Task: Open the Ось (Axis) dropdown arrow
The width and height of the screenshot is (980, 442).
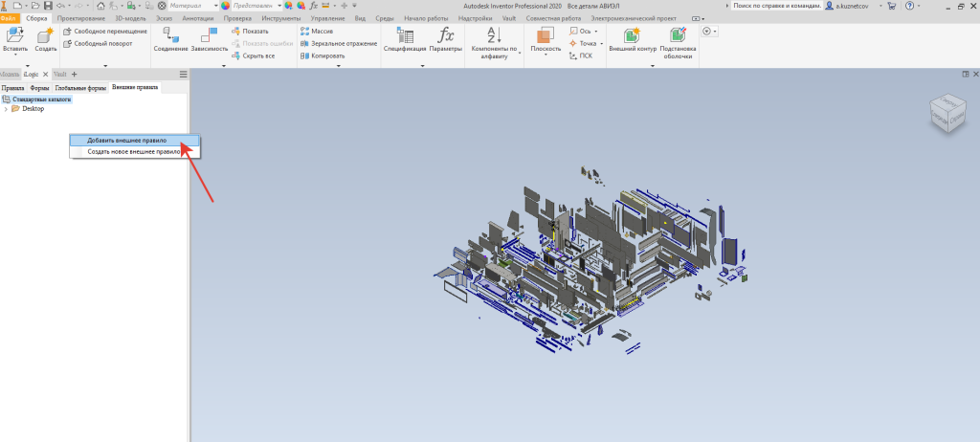Action: coord(597,31)
